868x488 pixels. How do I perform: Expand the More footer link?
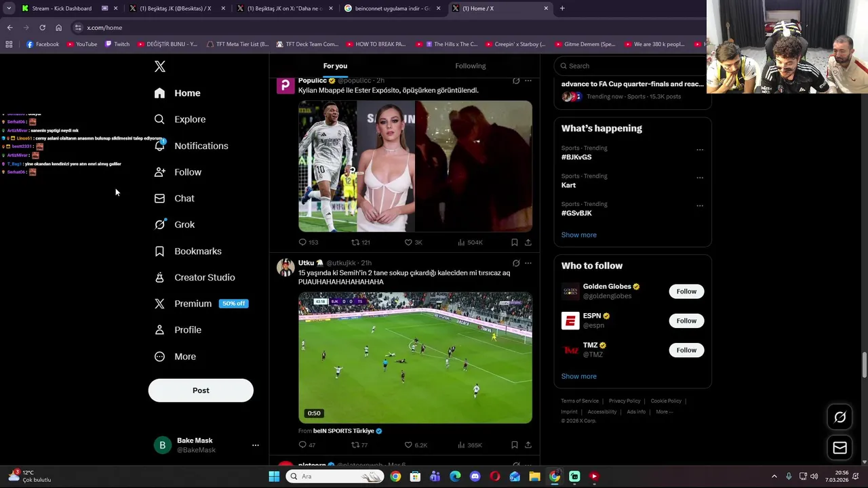click(664, 412)
